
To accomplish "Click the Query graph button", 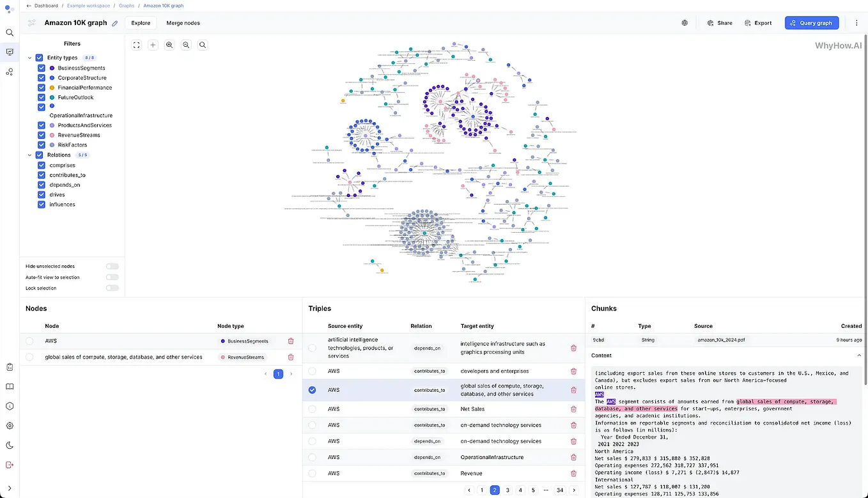I will (811, 22).
